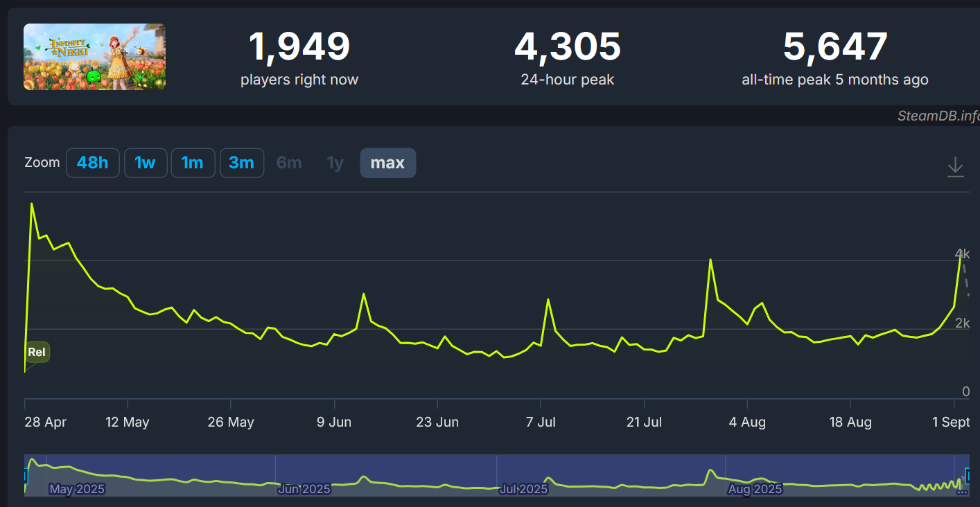Click May 2025 in the navigator timeline
Screen dimensions: 980x507
[77, 490]
